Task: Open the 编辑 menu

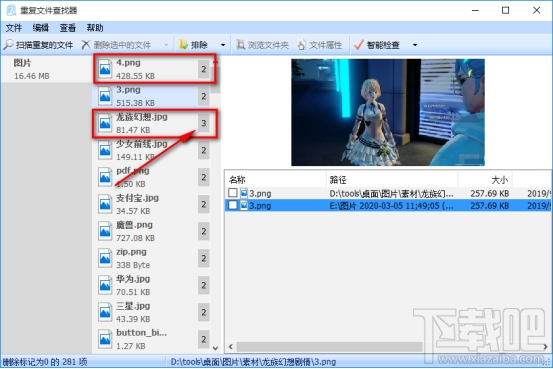Action: 41,28
